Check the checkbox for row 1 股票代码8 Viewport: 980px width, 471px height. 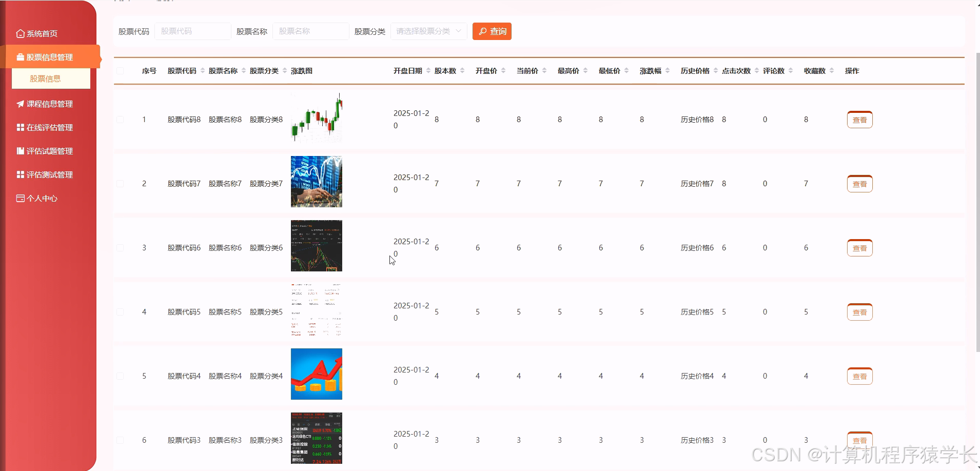(120, 120)
